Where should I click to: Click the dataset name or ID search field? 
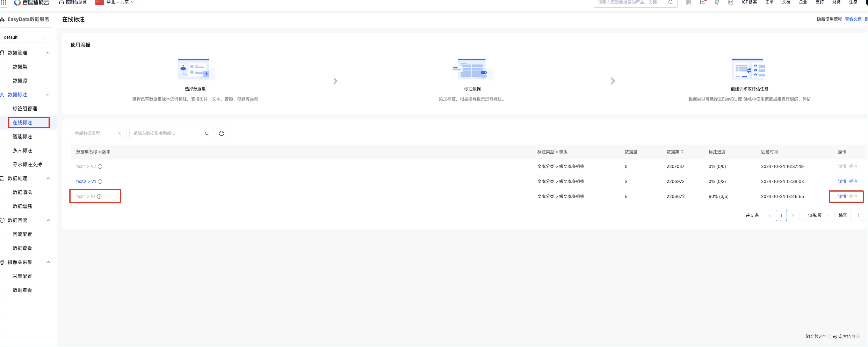(x=167, y=133)
